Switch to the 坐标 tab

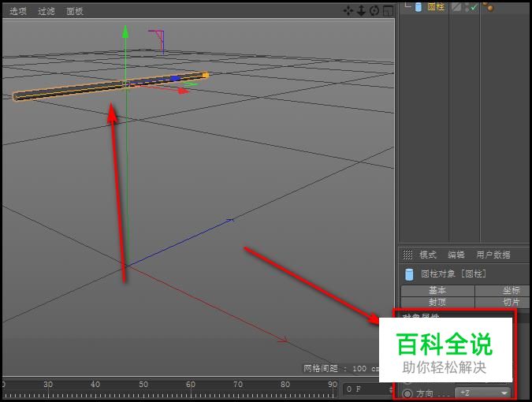point(502,290)
